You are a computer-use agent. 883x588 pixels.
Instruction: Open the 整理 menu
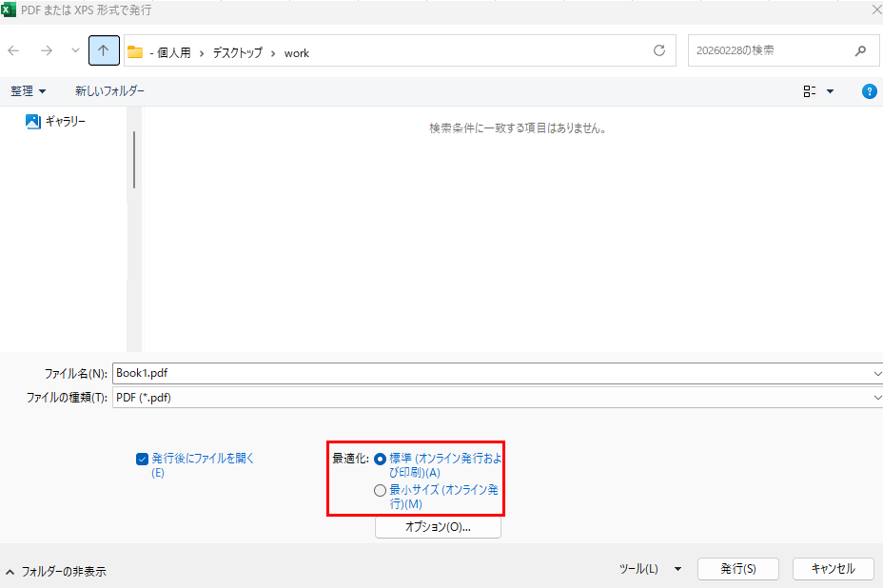29,91
